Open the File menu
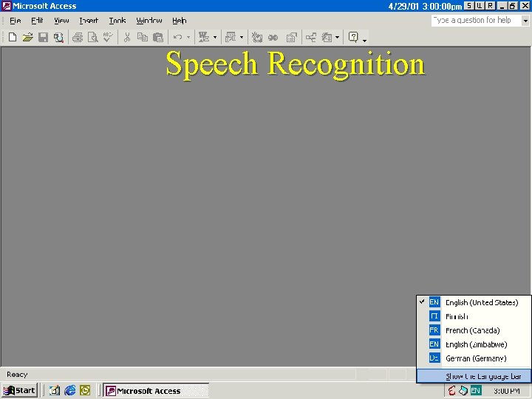 tap(16, 21)
